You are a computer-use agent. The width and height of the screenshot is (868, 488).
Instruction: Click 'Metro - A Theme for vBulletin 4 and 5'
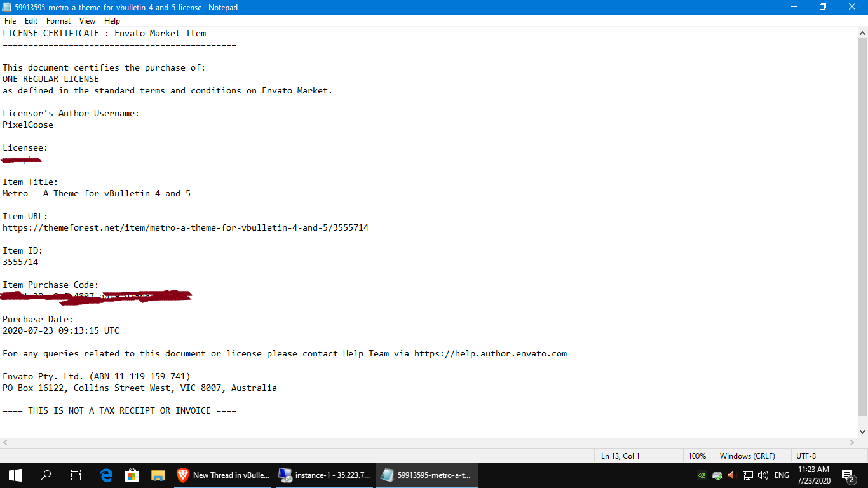click(97, 193)
